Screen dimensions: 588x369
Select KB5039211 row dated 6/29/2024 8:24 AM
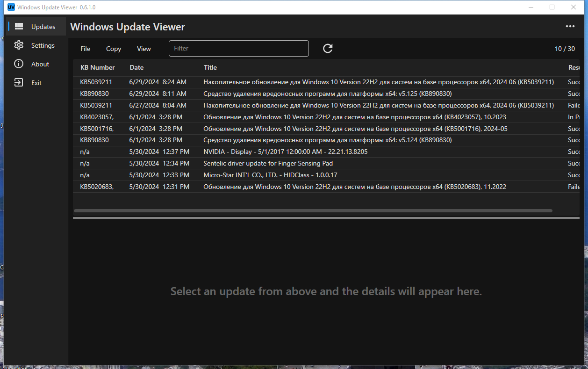pyautogui.click(x=326, y=82)
